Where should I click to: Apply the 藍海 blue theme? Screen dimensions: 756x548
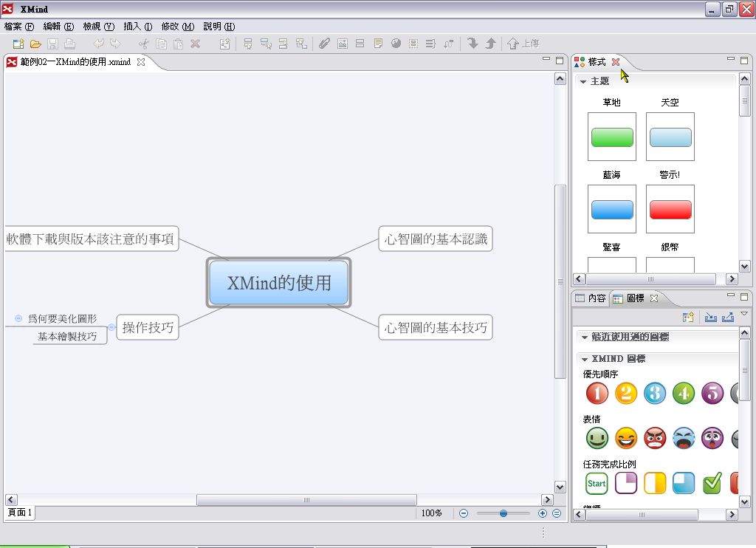pyautogui.click(x=612, y=209)
